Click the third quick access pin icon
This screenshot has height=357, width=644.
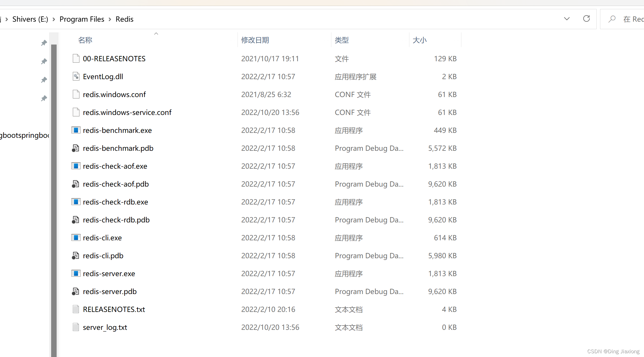tap(44, 80)
